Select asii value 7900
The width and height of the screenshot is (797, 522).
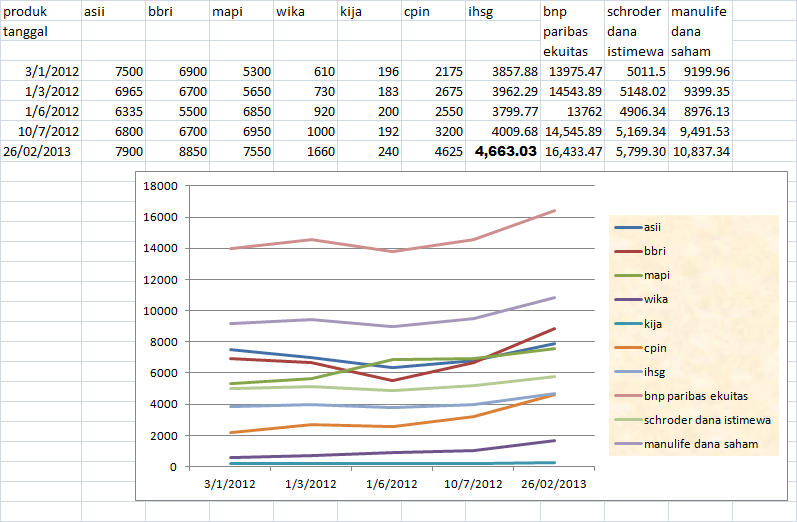click(113, 151)
